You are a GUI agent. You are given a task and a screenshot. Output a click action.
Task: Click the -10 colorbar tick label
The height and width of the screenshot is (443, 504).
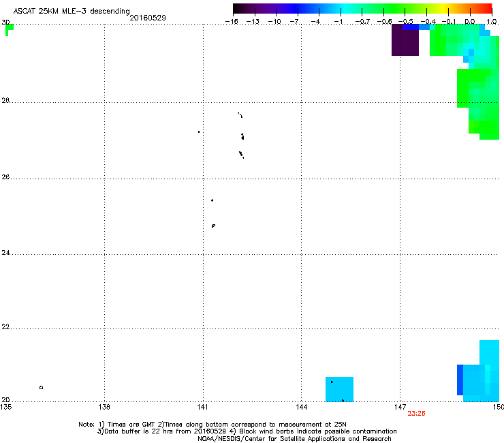tap(274, 22)
